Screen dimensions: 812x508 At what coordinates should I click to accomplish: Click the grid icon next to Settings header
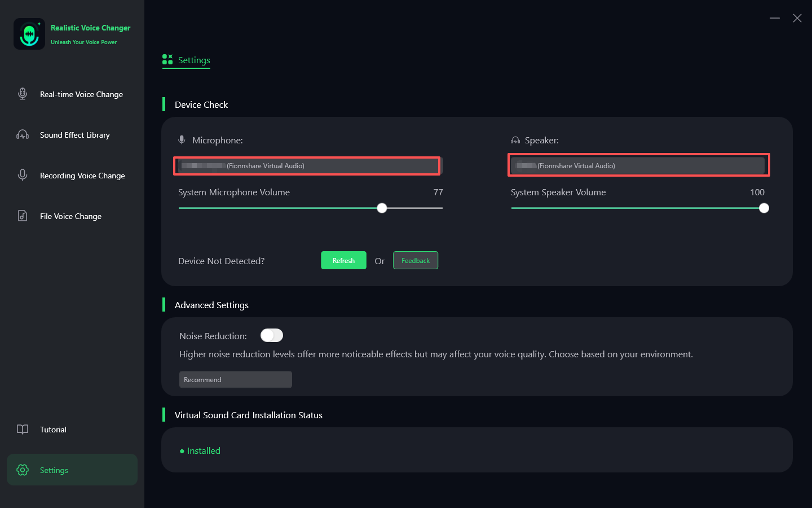167,59
